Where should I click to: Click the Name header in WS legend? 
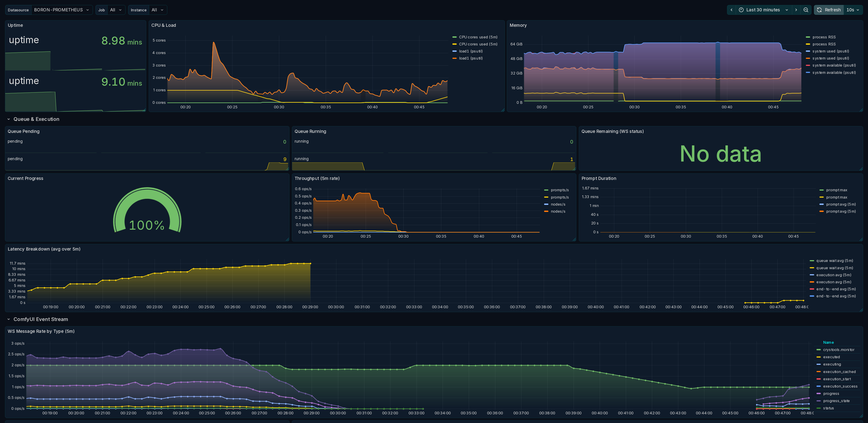[828, 342]
